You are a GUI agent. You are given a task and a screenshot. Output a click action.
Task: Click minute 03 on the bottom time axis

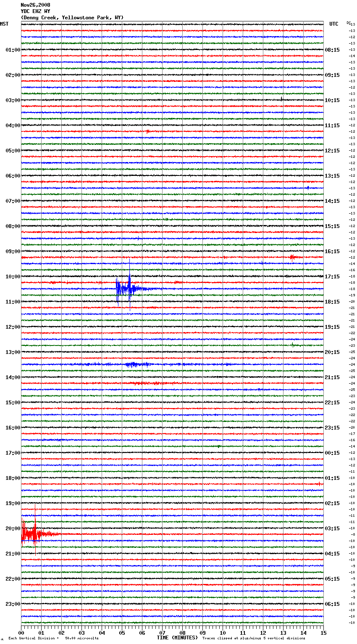[82, 633]
